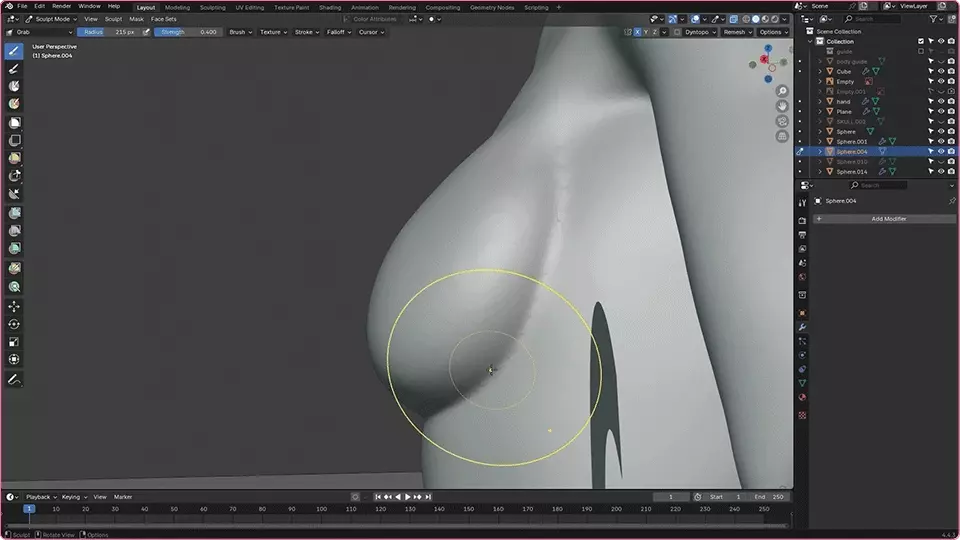This screenshot has width=960, height=540.
Task: Click the Add Modifier button
Action: [884, 219]
